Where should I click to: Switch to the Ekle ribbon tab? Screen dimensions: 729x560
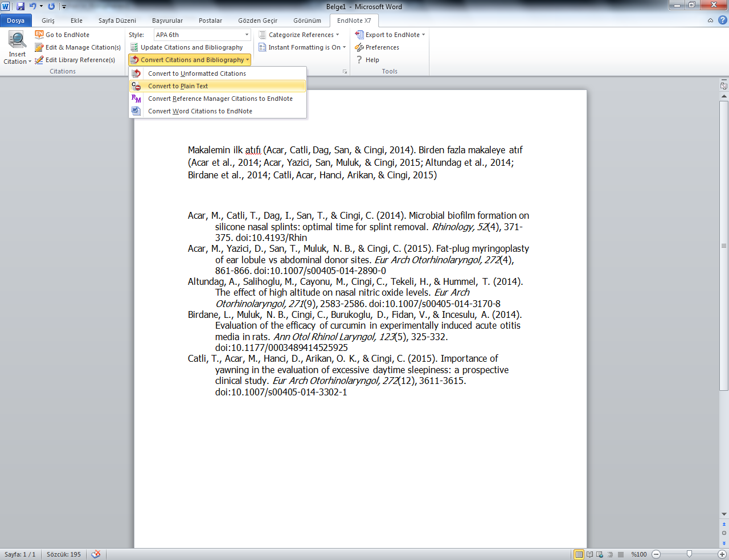[76, 21]
